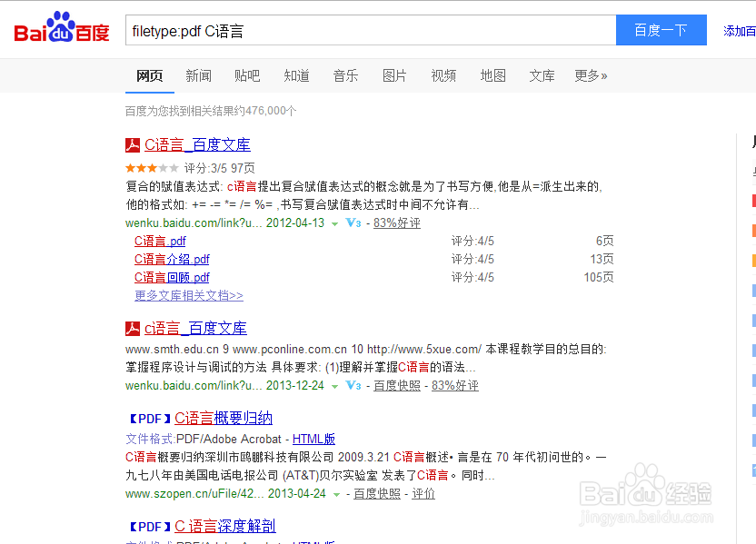Switch to the 地图 tab

click(x=492, y=75)
